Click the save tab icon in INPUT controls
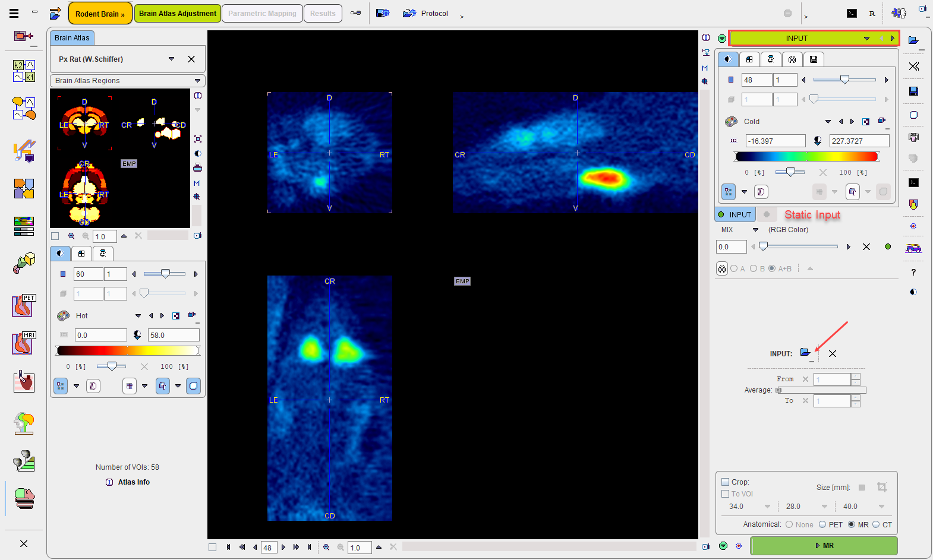The image size is (933, 560). 814,59
